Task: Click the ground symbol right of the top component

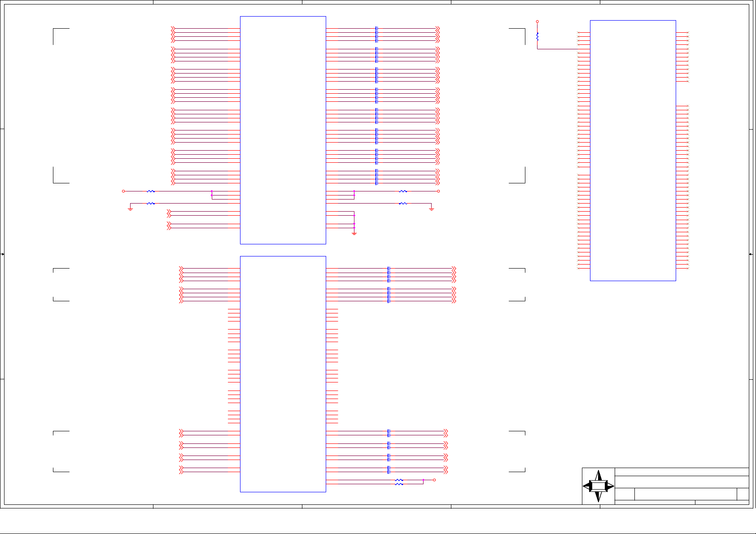Action: click(x=431, y=209)
